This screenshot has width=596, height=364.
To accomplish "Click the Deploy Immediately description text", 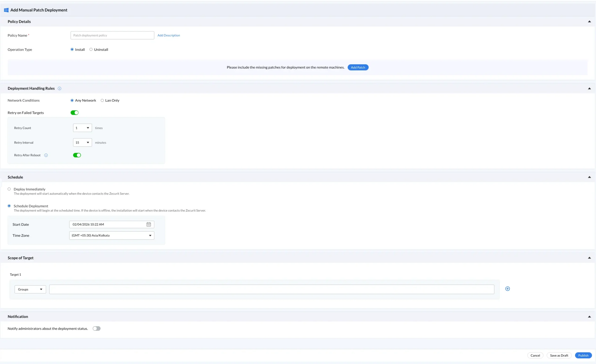I will pos(72,194).
